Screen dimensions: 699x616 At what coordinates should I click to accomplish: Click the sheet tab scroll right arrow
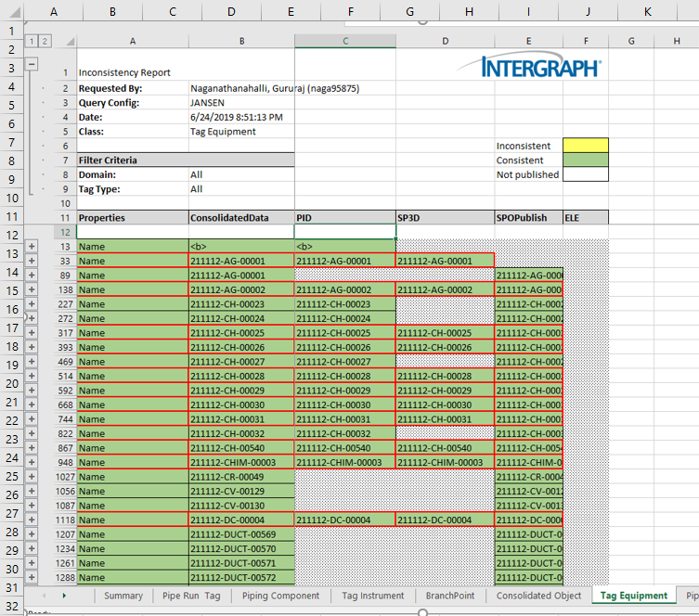click(63, 596)
